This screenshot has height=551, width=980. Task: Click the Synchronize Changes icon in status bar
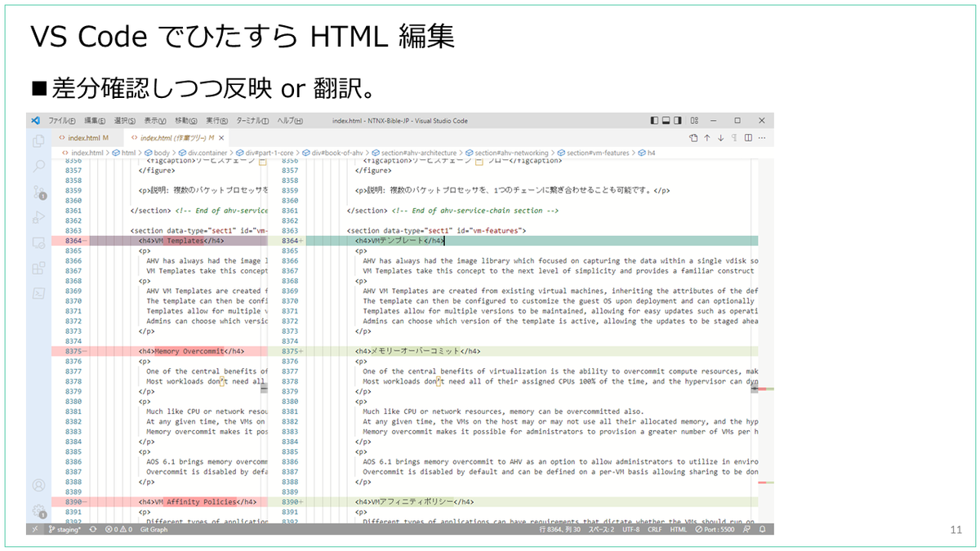tap(92, 530)
